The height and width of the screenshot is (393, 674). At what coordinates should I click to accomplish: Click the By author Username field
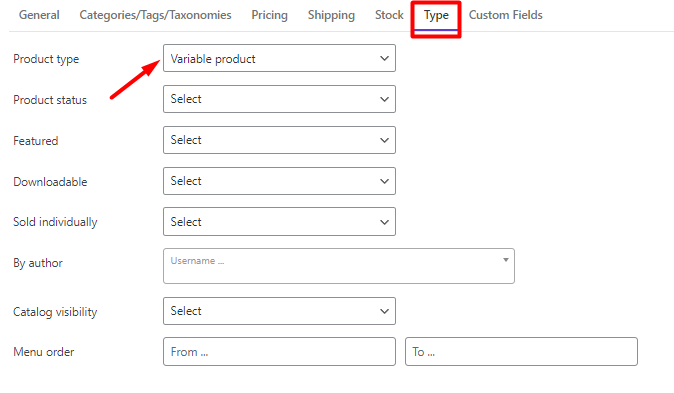(x=339, y=266)
